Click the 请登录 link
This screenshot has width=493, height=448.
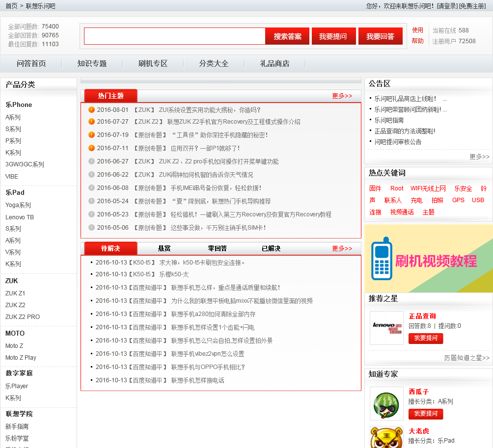click(447, 6)
